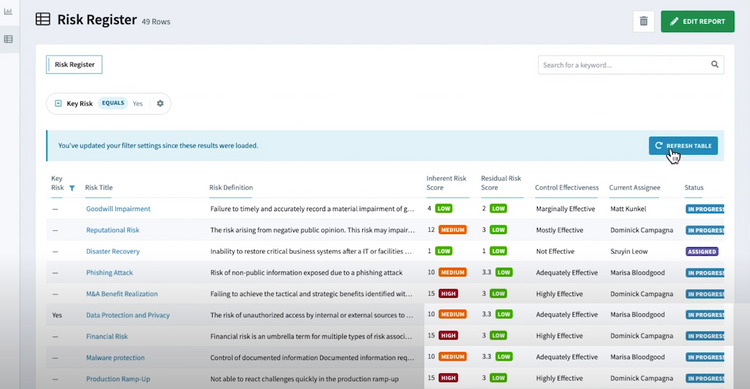The width and height of the screenshot is (750, 389).
Task: Click the Key Risk field icon in filter chip
Action: tap(58, 103)
